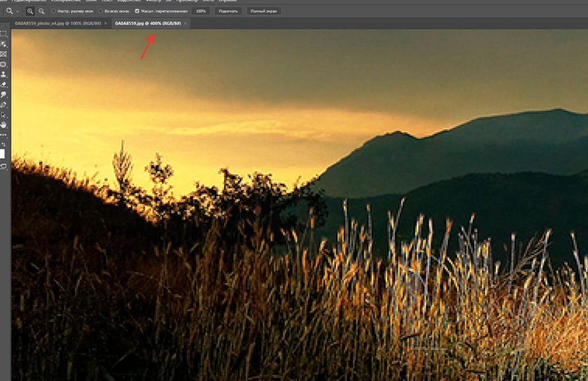Select the 0A0A8559.jpg @ 400% tab

point(148,23)
